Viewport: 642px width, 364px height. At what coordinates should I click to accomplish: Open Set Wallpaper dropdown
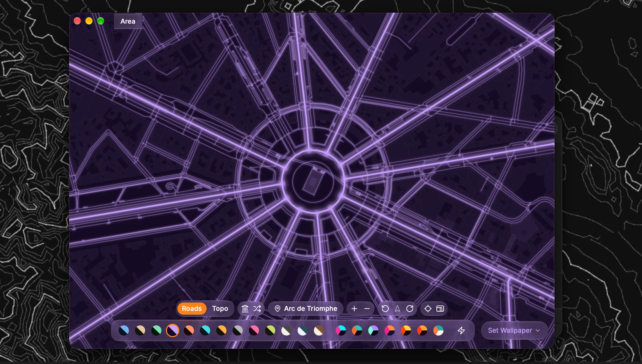tap(514, 330)
